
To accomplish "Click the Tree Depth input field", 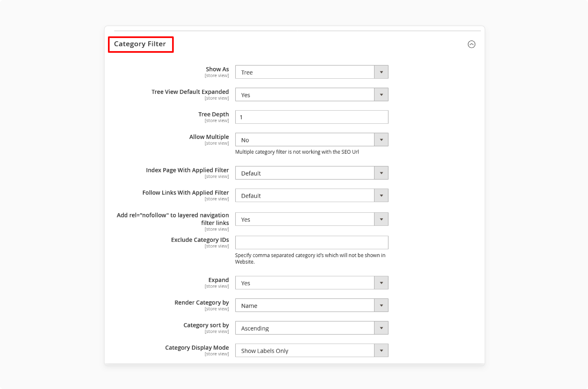I will tap(312, 117).
